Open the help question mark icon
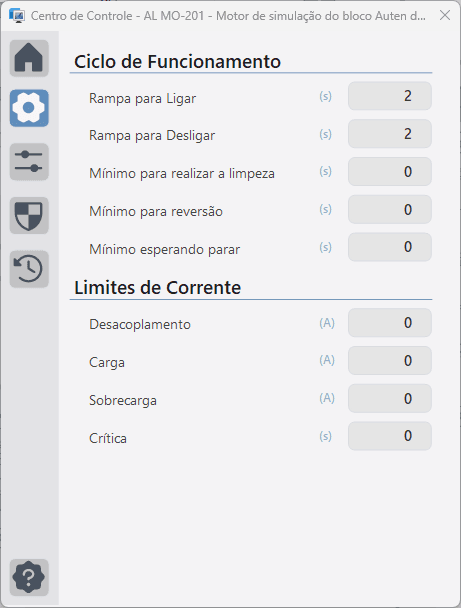The image size is (461, 608). click(29, 577)
